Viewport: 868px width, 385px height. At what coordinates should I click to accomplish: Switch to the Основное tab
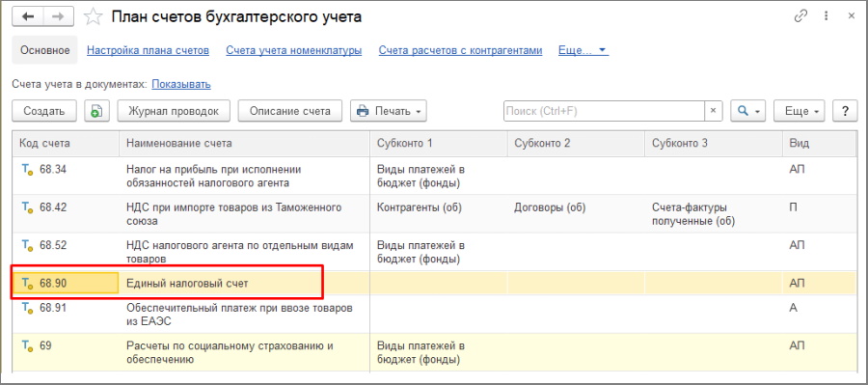coord(44,50)
